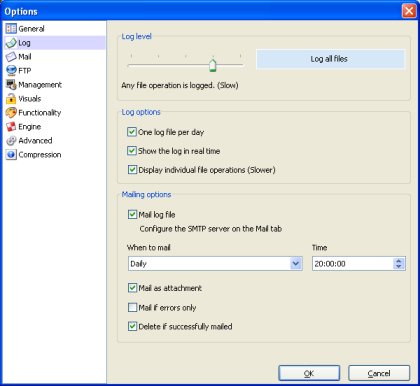Click the Cancel button

[x=379, y=373]
